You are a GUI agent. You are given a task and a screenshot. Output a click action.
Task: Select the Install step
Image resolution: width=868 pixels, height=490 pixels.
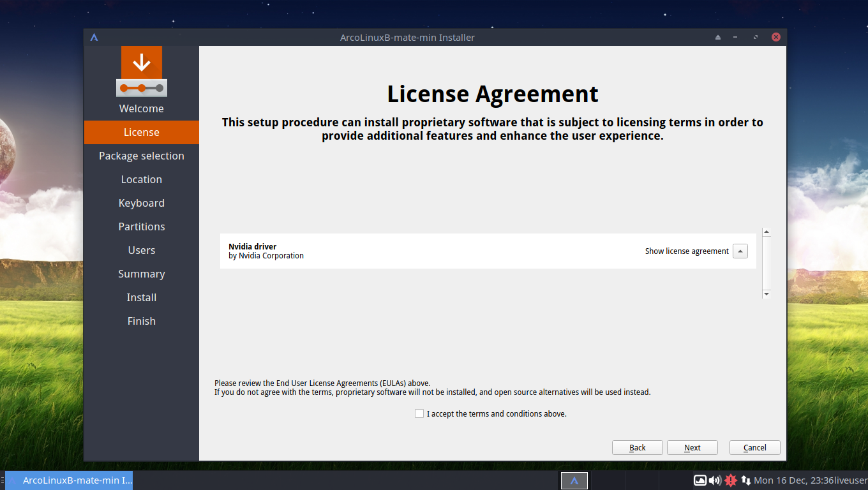142,297
